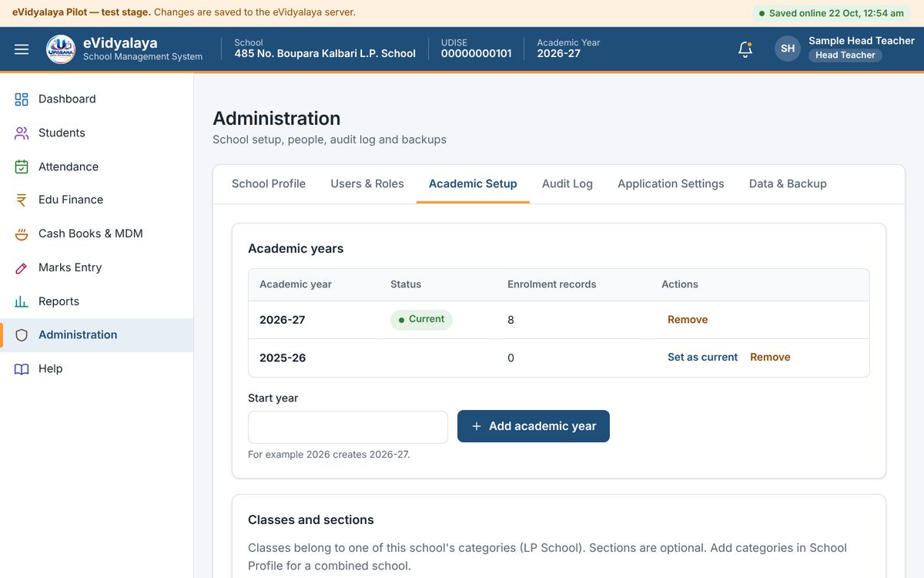Focus the Start year input field

348,427
